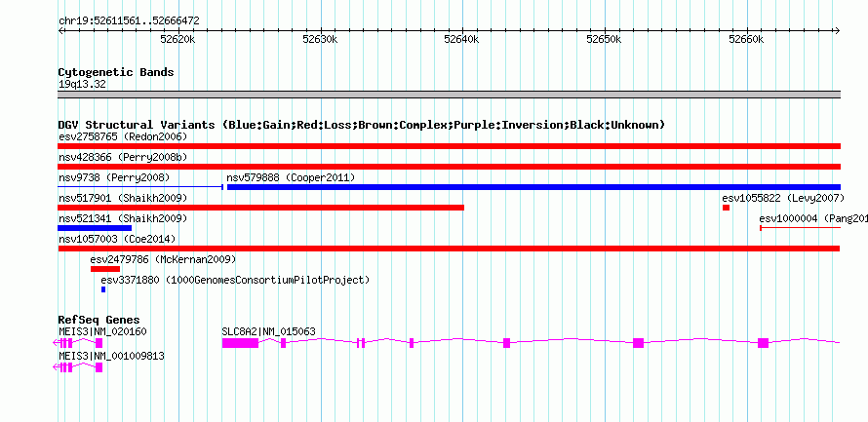The height and width of the screenshot is (422, 868).
Task: Click the nsv1057003 (Coe2014) red loss bar
Action: click(x=449, y=249)
